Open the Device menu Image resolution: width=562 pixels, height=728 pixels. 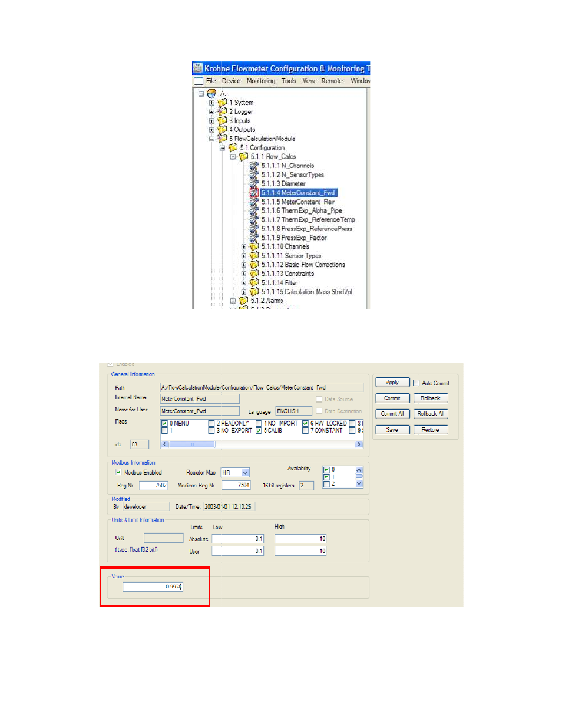point(231,81)
